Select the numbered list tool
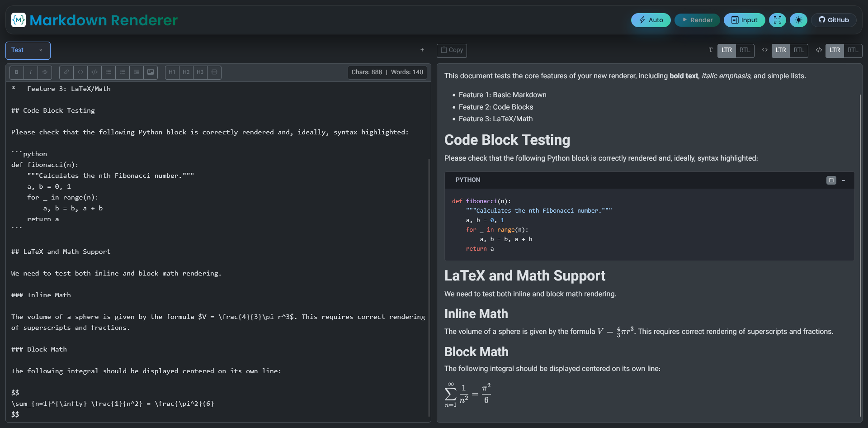 (x=123, y=72)
